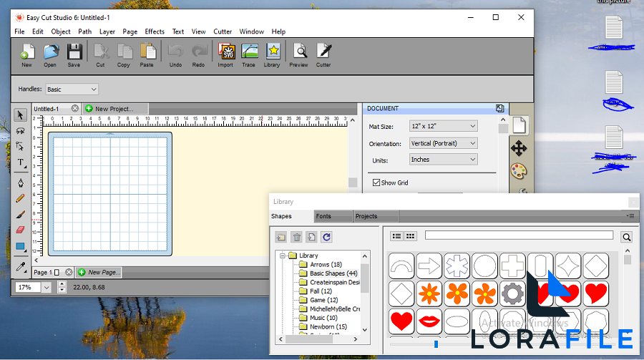Choose the right arrow shape thumbnail
This screenshot has width=644, height=360.
pos(429,266)
